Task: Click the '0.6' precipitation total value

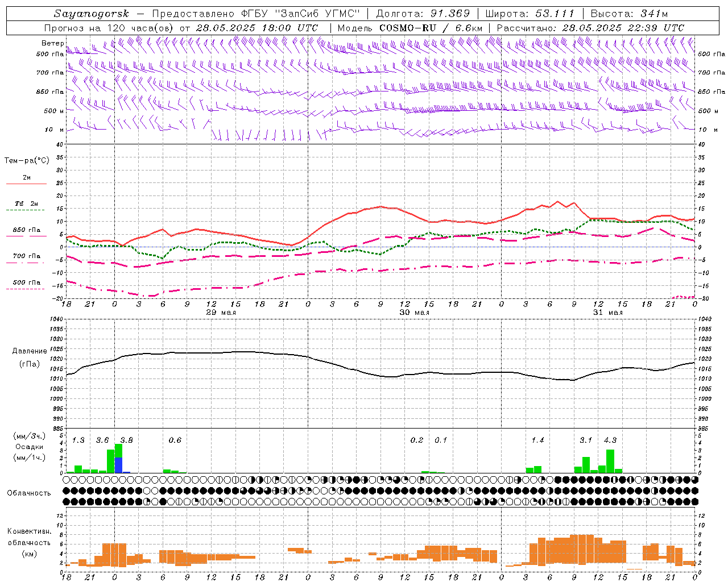Action: coord(175,440)
